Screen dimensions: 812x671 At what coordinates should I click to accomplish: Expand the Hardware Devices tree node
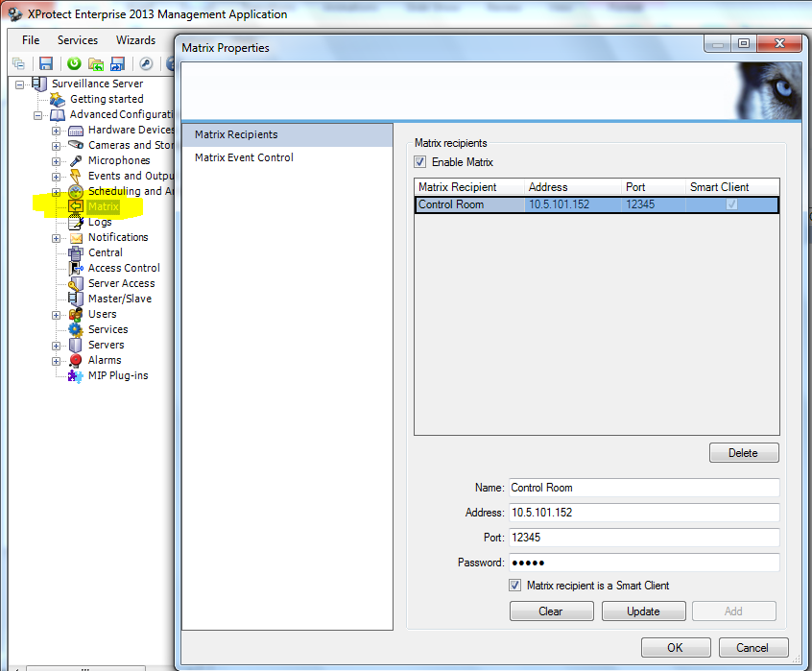coord(56,131)
